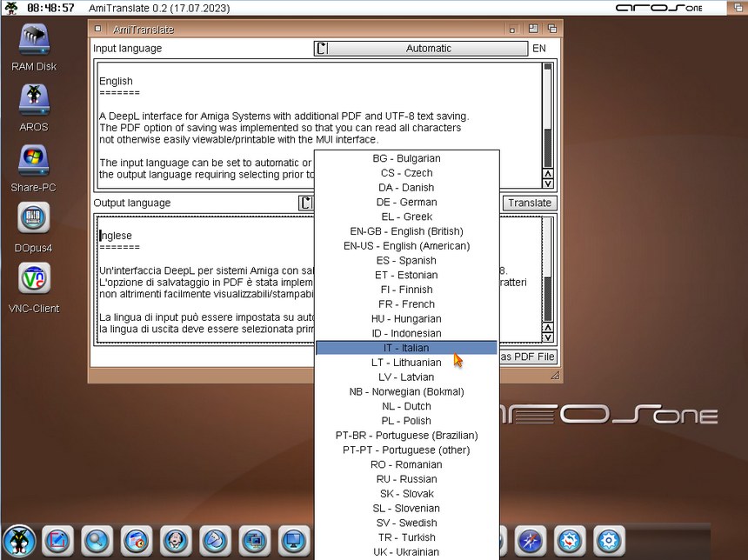Select EN-GB - English (British) option
This screenshot has width=748, height=560.
pos(406,231)
